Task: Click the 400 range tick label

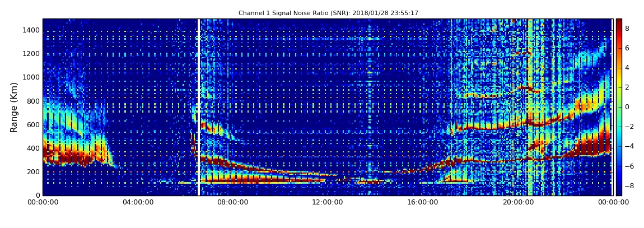Action: 34,148
